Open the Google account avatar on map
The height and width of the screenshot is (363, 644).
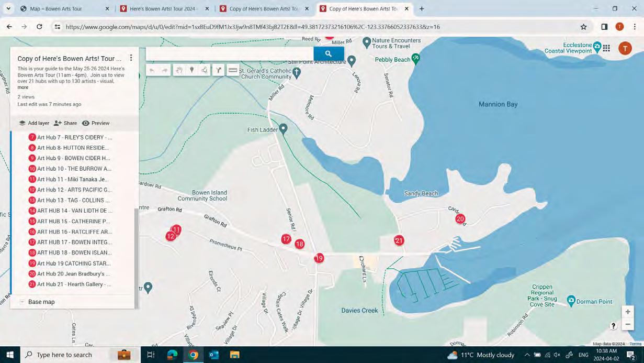625,48
